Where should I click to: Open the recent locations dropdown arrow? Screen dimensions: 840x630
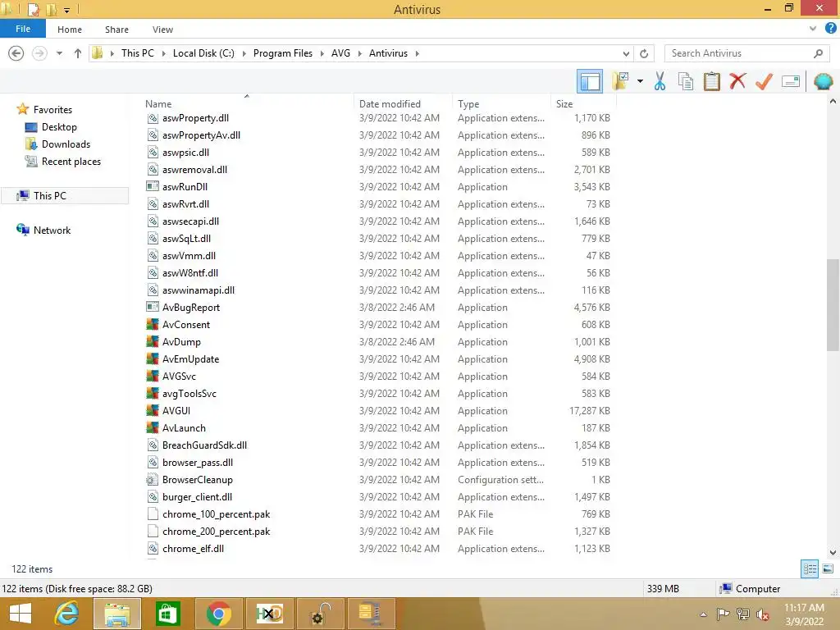tap(59, 53)
